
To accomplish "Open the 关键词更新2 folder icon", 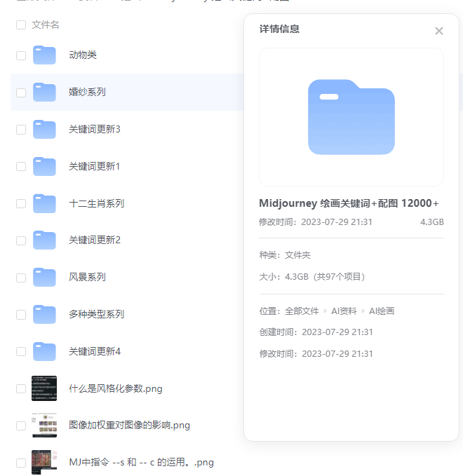I will (44, 240).
